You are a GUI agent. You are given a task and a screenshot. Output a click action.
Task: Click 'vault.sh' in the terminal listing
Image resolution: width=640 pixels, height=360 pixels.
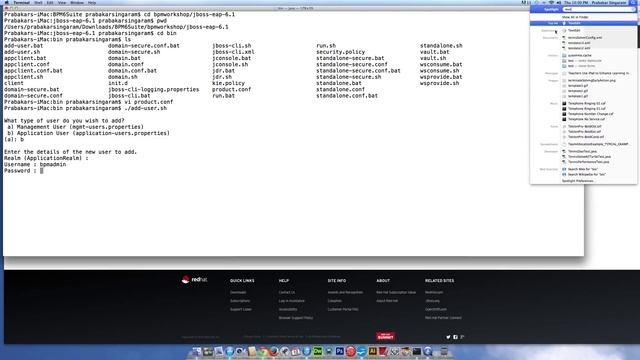point(433,58)
